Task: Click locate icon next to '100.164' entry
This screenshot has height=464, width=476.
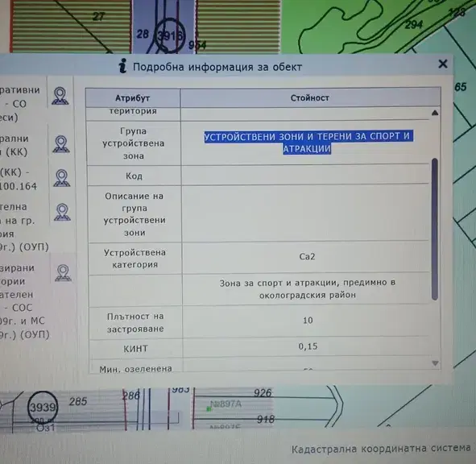Action: [62, 178]
